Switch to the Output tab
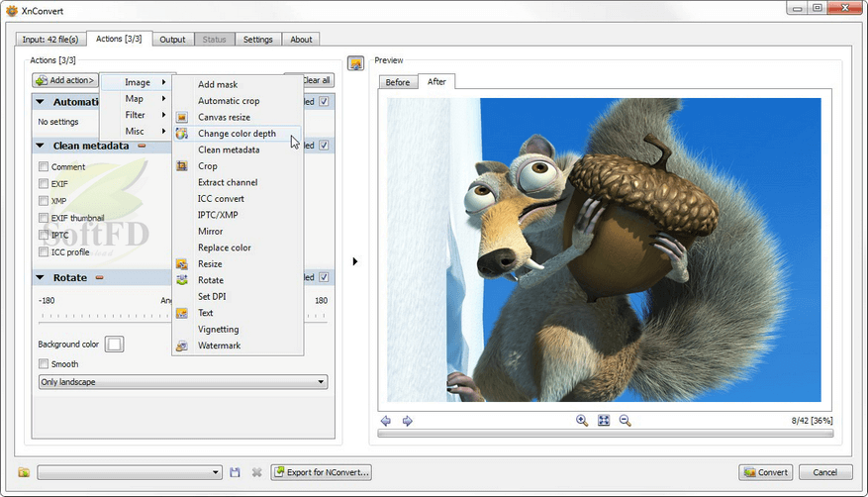 172,40
